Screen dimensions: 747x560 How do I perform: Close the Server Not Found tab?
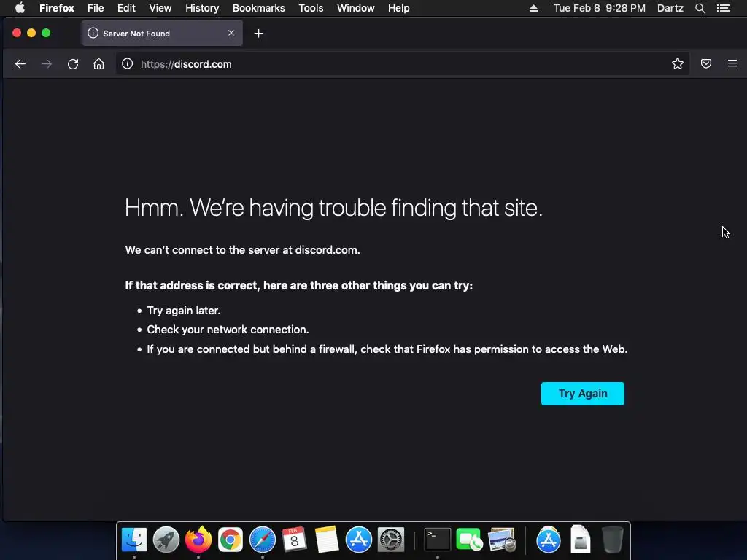231,33
